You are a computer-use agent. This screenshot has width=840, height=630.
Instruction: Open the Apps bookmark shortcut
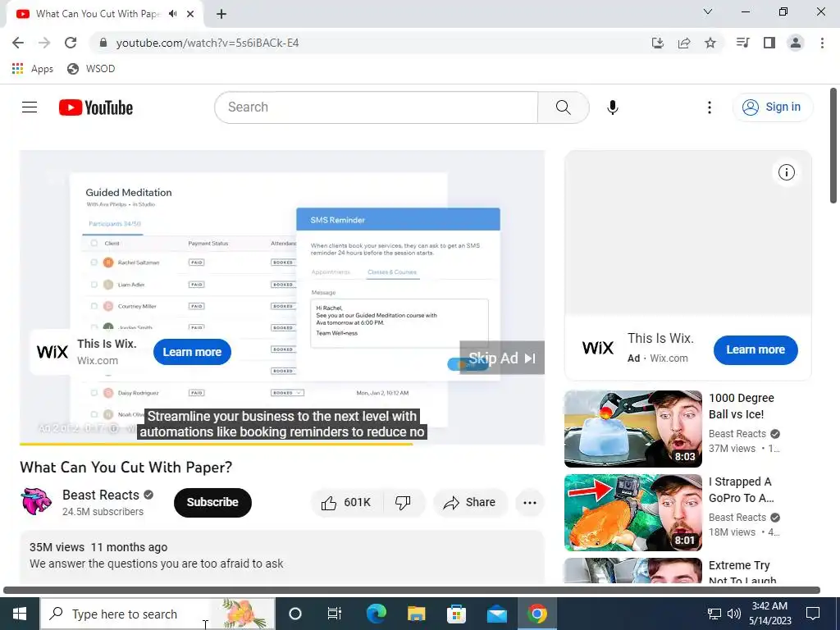33,69
